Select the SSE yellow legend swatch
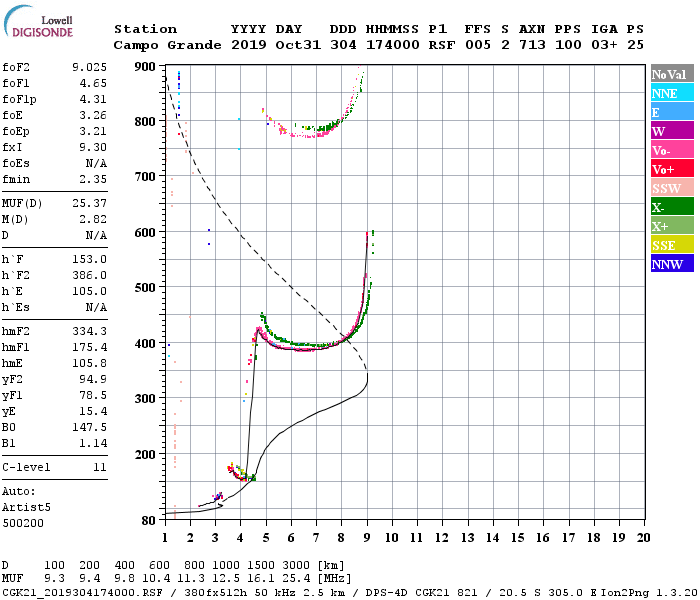The height and width of the screenshot is (600, 700). [x=672, y=245]
